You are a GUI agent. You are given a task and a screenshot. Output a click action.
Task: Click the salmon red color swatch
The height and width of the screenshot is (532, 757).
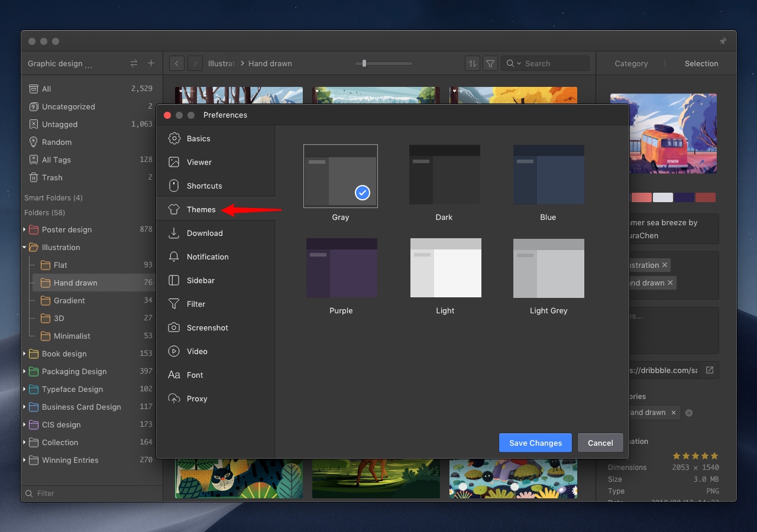642,197
